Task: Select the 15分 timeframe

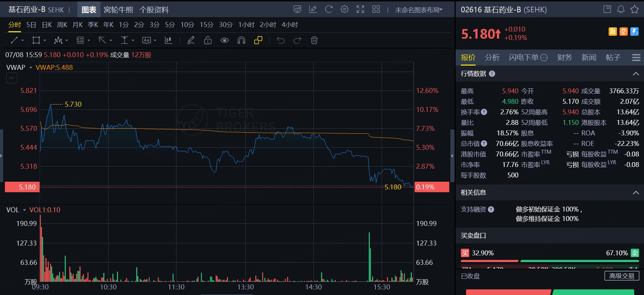Action: [206, 25]
